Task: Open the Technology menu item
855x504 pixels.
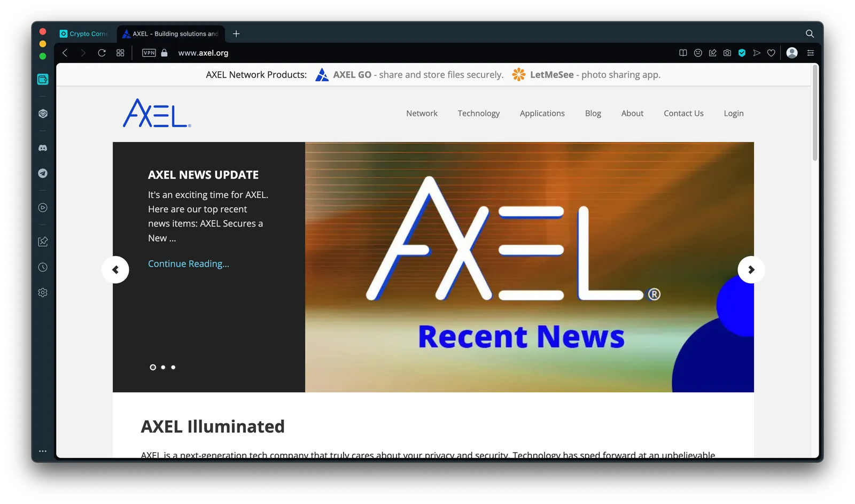Action: (479, 113)
